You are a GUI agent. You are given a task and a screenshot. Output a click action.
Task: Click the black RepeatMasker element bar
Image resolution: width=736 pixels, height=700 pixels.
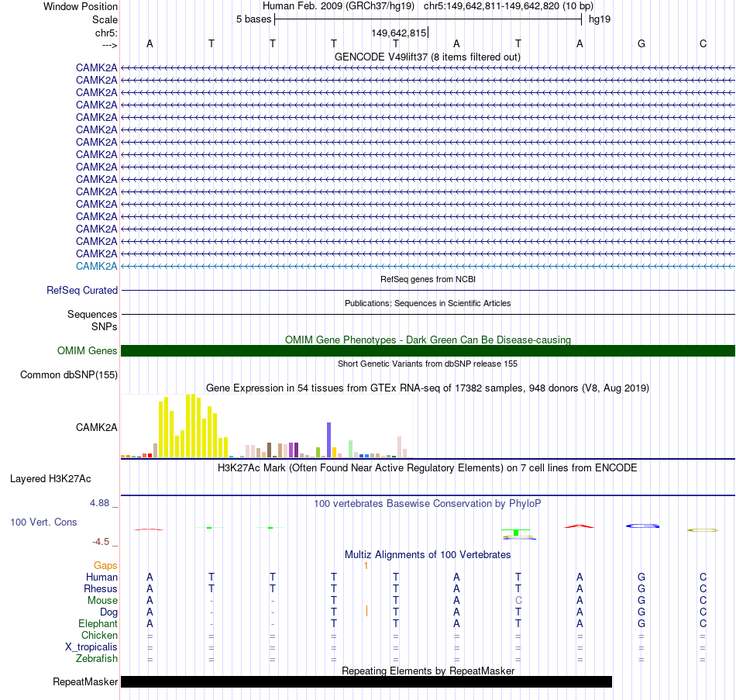point(366,681)
